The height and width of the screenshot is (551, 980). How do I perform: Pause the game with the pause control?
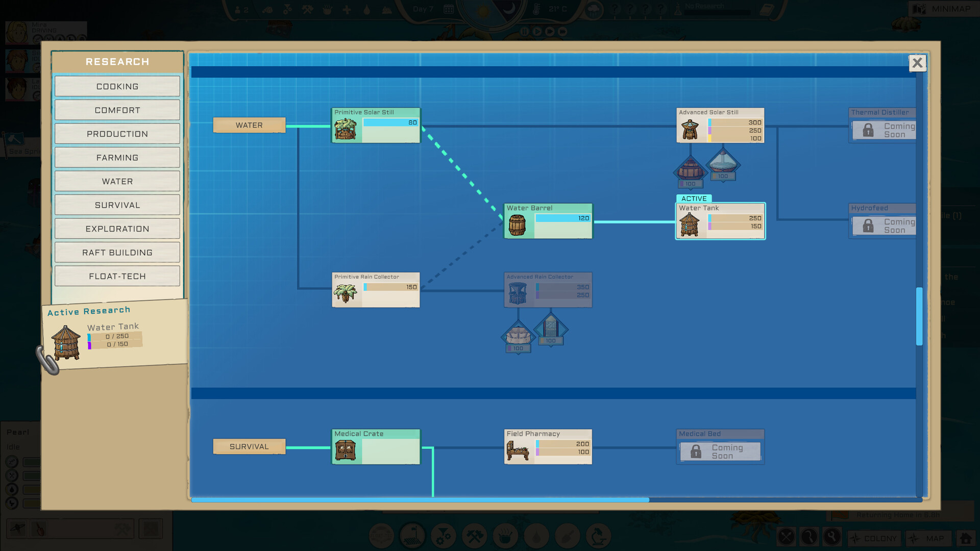pos(525,32)
